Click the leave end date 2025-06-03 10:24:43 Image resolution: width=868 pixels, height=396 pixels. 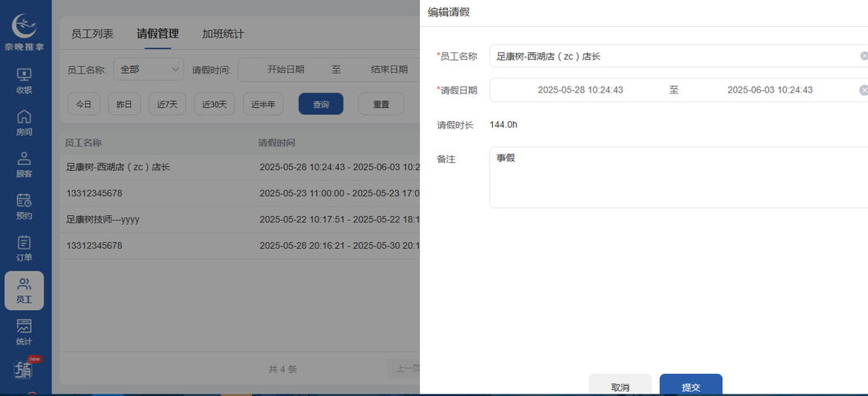point(770,90)
